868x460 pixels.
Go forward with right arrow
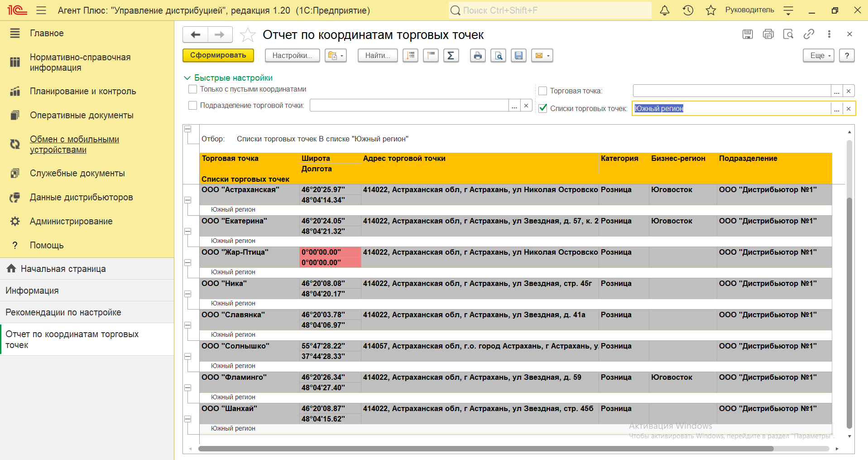[220, 34]
